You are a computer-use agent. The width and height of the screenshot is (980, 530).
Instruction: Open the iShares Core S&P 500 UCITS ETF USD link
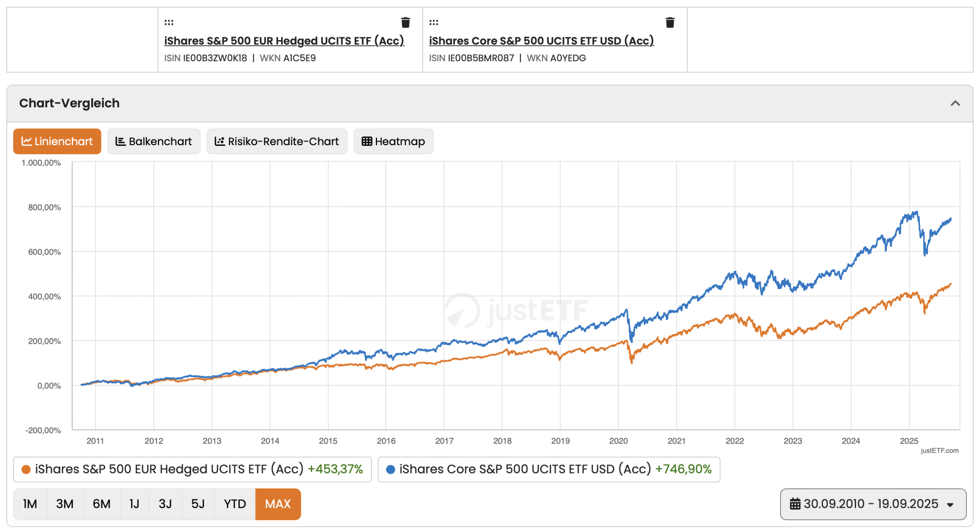(541, 41)
